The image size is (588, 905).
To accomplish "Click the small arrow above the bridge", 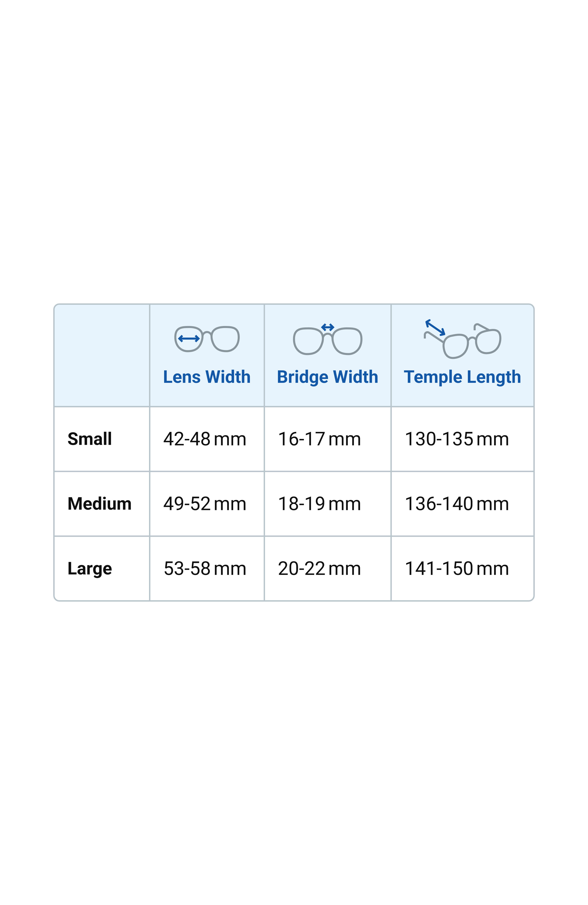I will tap(328, 327).
